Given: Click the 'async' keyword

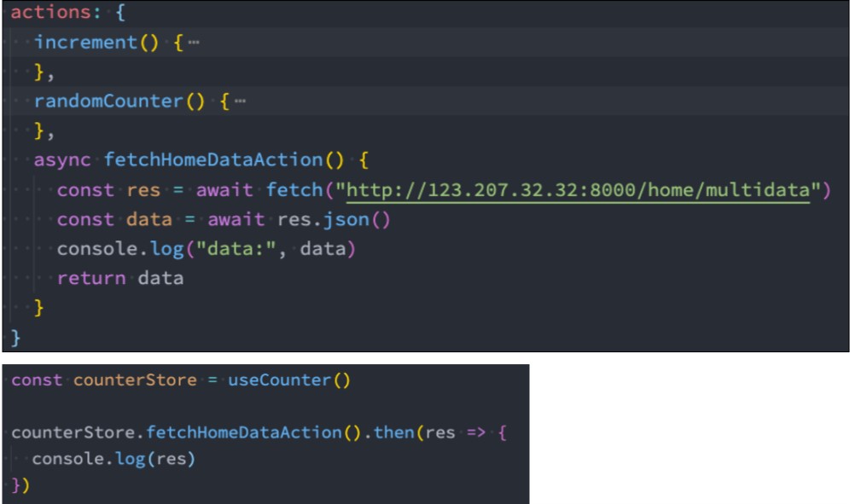Looking at the screenshot, I should pos(62,159).
